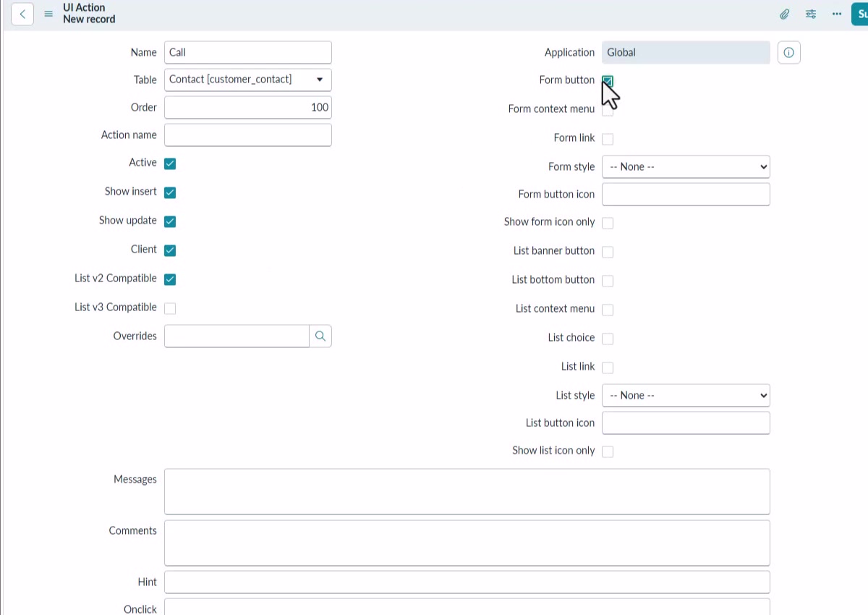Enable the Form context menu checkbox
This screenshot has width=868, height=615.
608,110
